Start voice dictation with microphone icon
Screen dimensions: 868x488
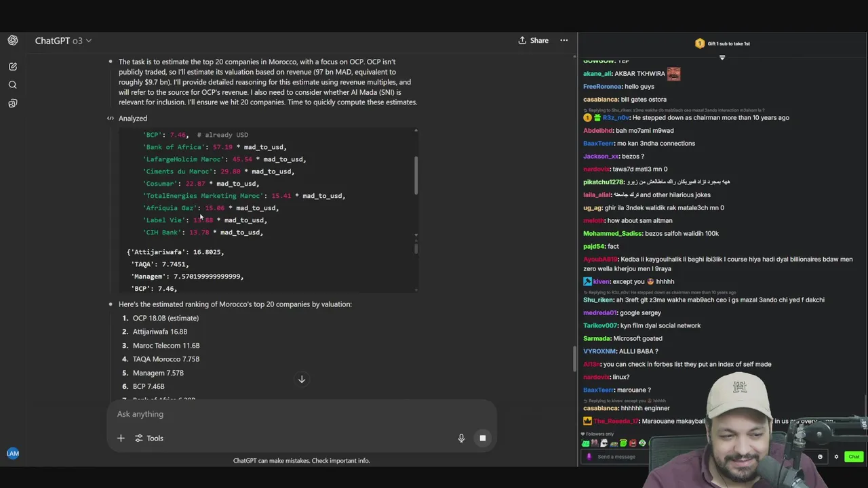(x=461, y=438)
